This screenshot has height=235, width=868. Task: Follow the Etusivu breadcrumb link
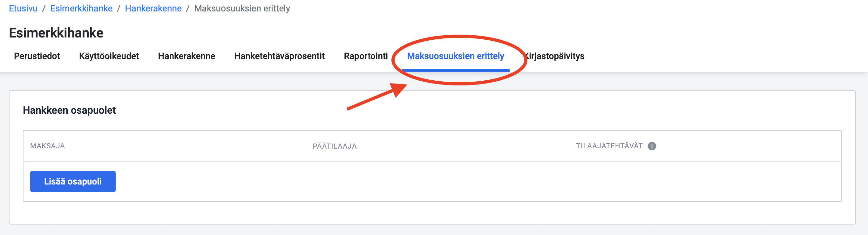coord(23,8)
